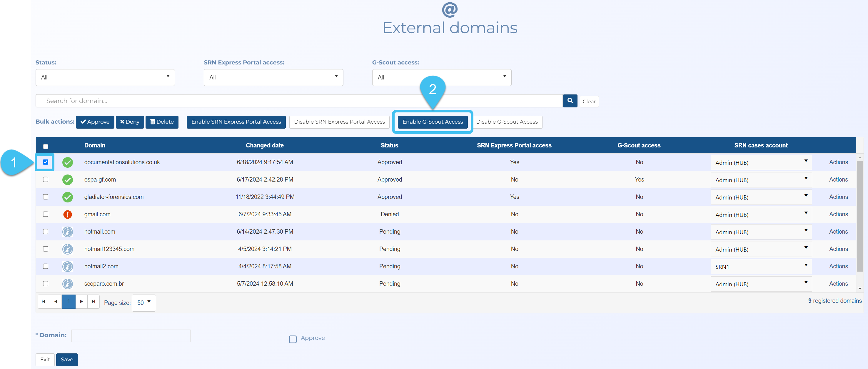
Task: Click next page arrow in pager
Action: pyautogui.click(x=81, y=302)
